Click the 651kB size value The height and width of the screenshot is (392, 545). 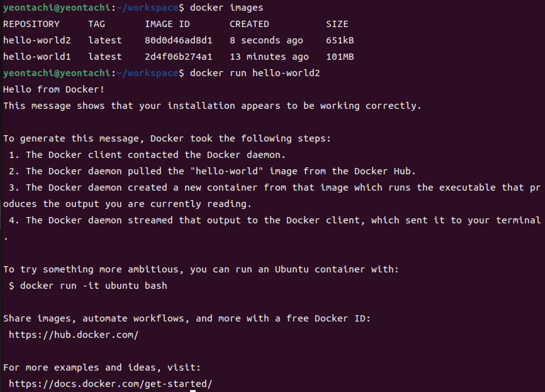tap(340, 40)
